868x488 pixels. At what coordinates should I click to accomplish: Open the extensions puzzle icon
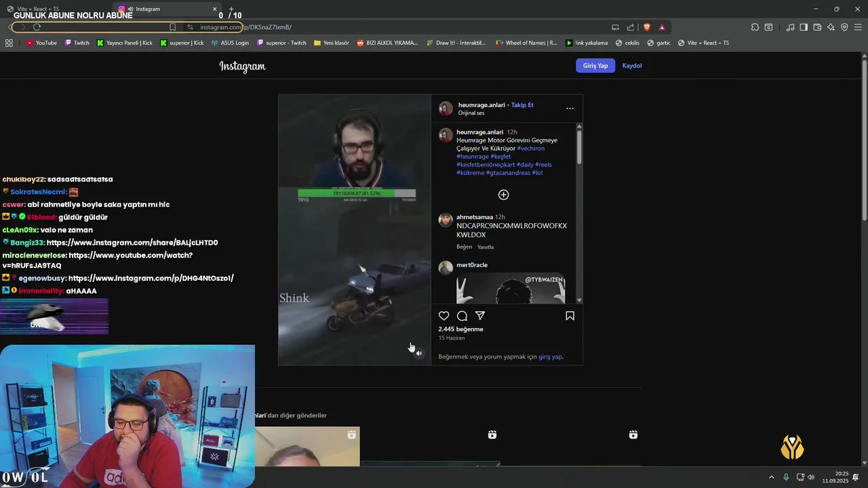click(755, 27)
